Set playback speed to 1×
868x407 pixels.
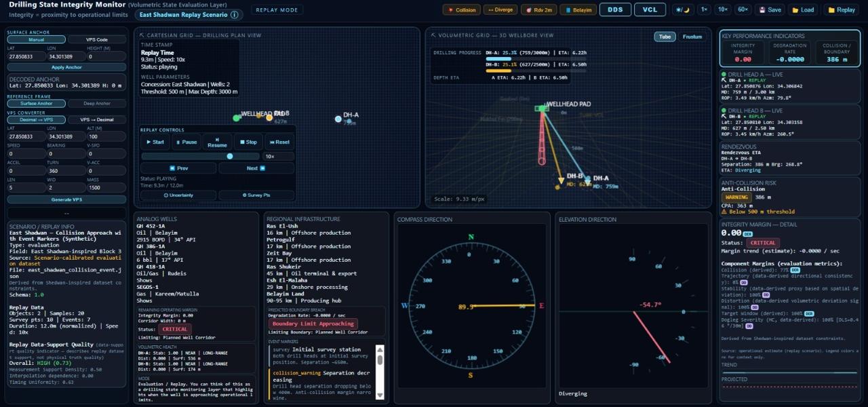tap(705, 10)
